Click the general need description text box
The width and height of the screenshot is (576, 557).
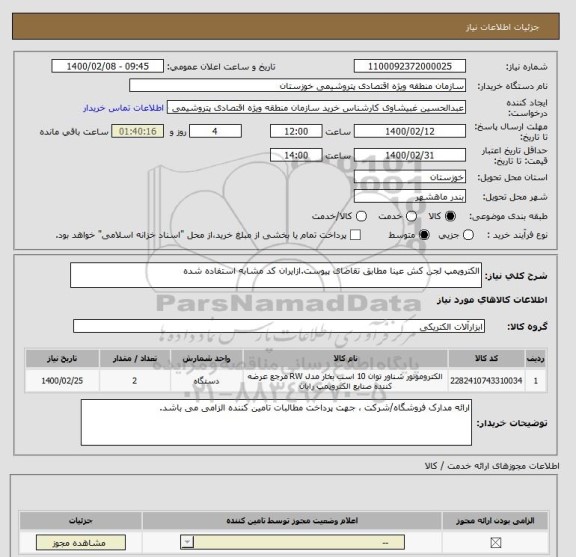[x=276, y=275]
